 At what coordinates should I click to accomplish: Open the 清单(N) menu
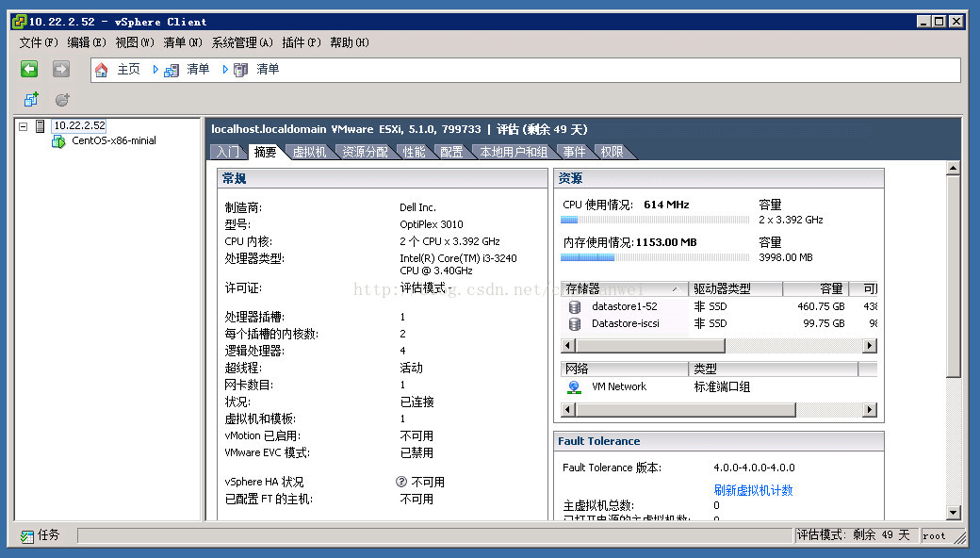(x=183, y=42)
